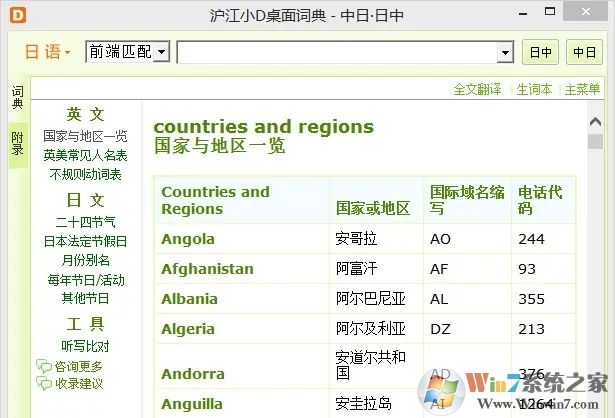Click the 国际域名缩写 column header
This screenshot has width=615, height=418.
pos(468,200)
